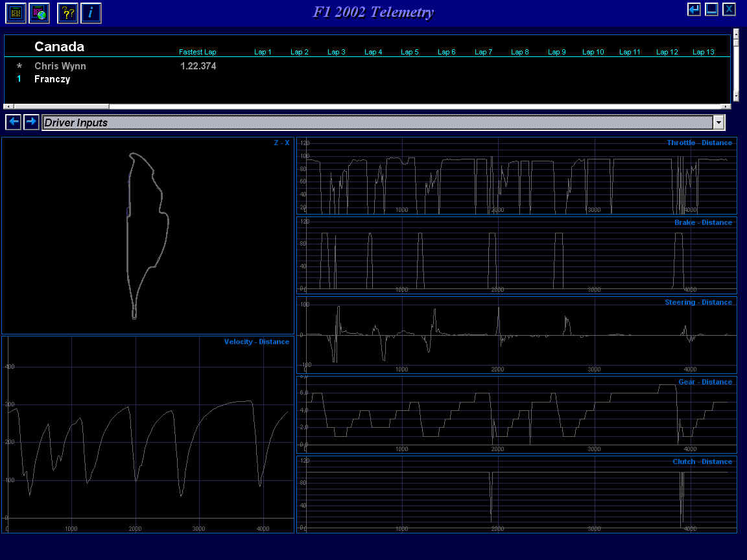The width and height of the screenshot is (747, 560).
Task: Click the horizontal scrollbar under driver list
Action: [367, 106]
